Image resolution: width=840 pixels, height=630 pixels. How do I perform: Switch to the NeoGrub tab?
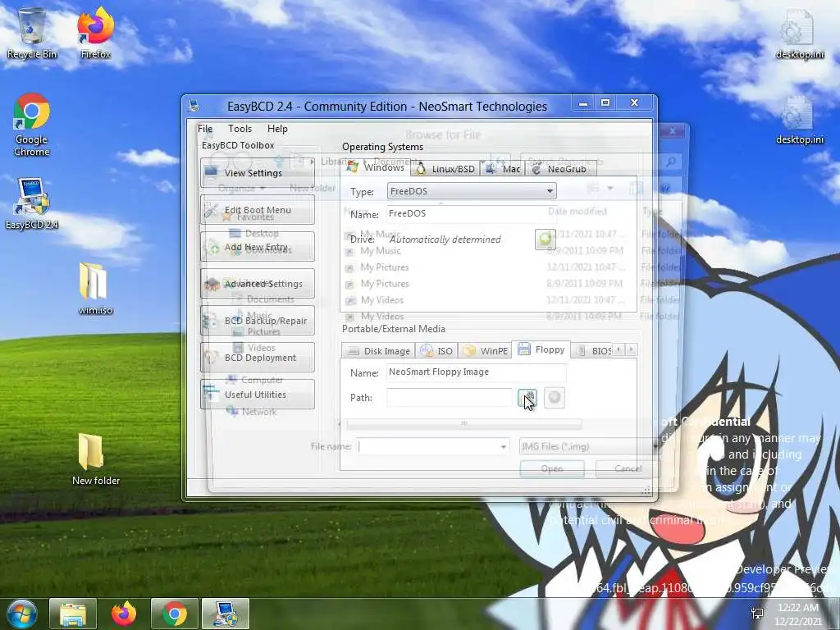tap(561, 169)
